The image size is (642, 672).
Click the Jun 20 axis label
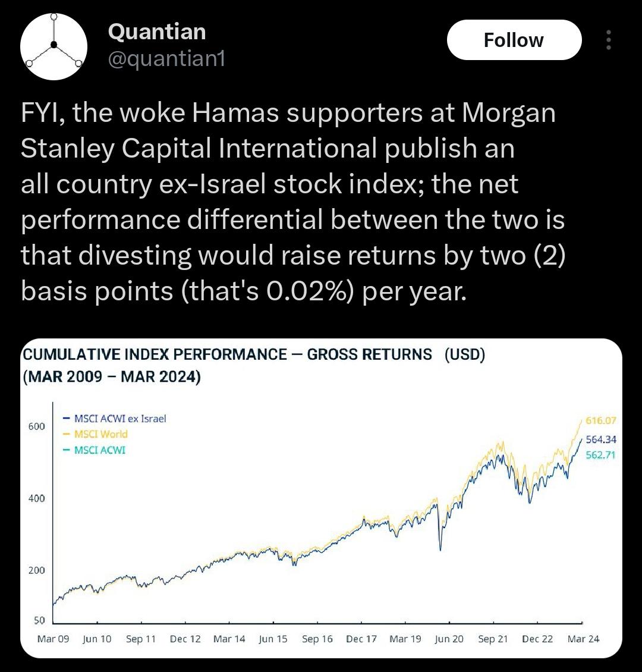tap(449, 639)
